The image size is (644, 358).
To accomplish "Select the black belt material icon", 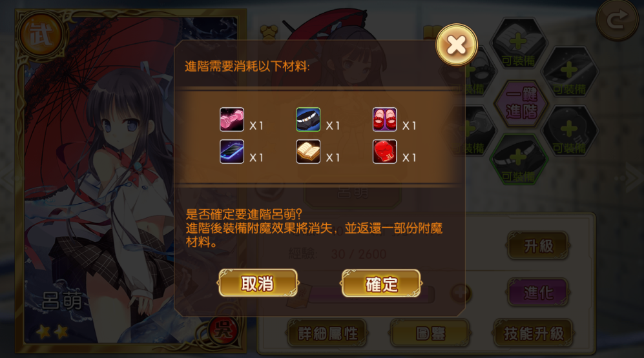I will coord(308,119).
